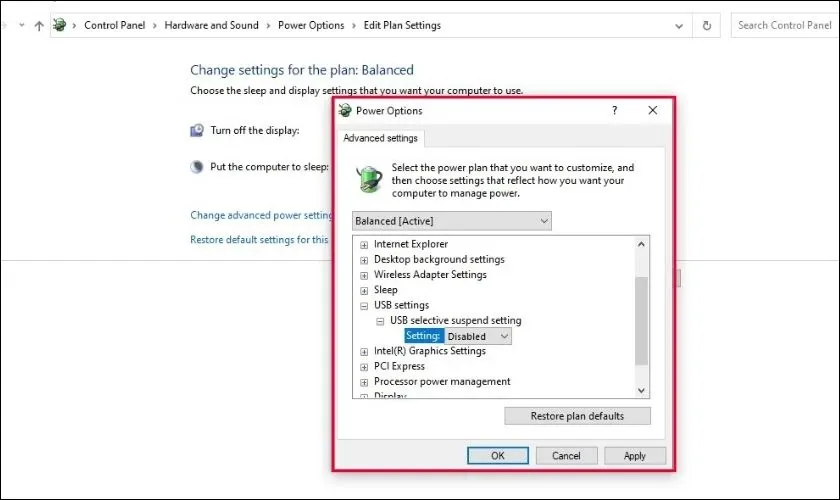The width and height of the screenshot is (840, 500).
Task: Select the PCI Express row text
Action: point(399,366)
